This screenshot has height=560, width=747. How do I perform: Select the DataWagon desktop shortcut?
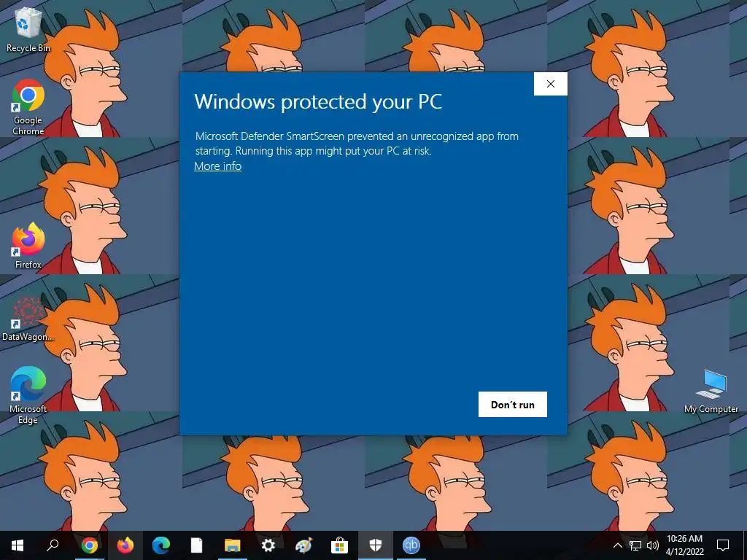28,319
